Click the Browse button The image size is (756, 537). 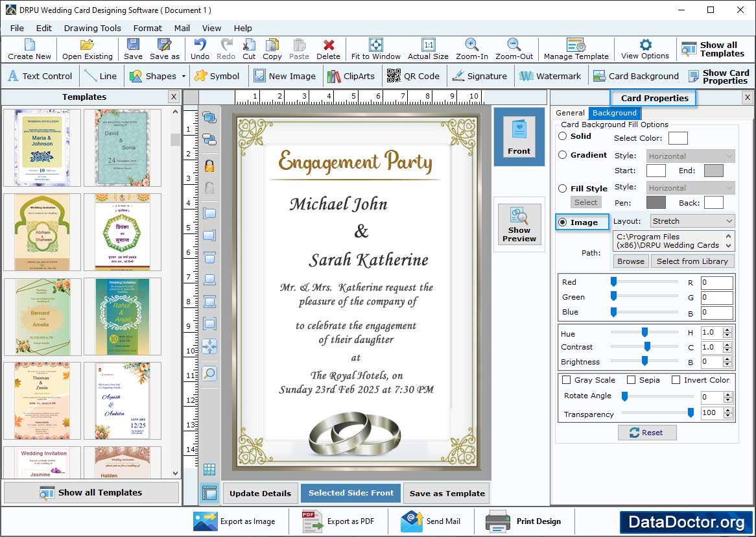tap(631, 261)
